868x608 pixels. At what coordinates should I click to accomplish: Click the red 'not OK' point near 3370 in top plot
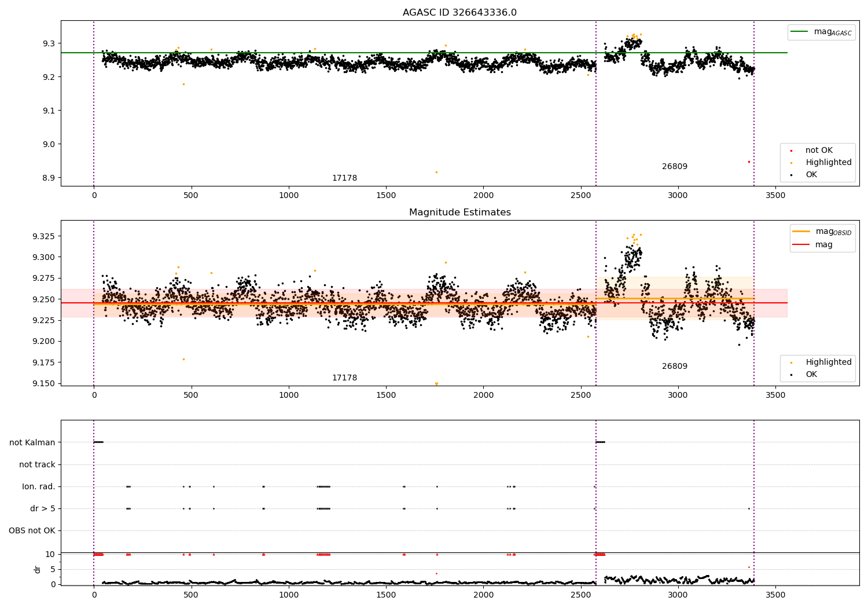[749, 162]
